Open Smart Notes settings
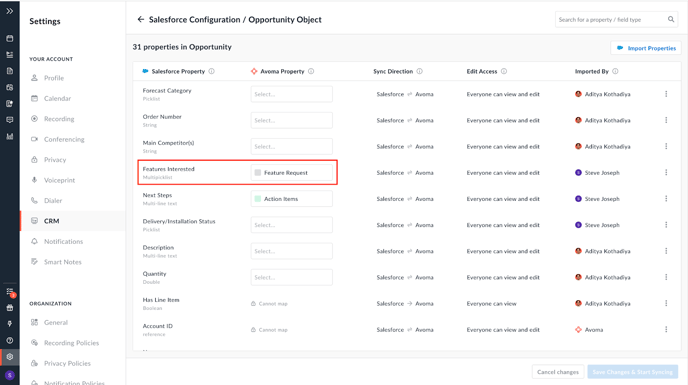The width and height of the screenshot is (688, 385). pyautogui.click(x=62, y=262)
